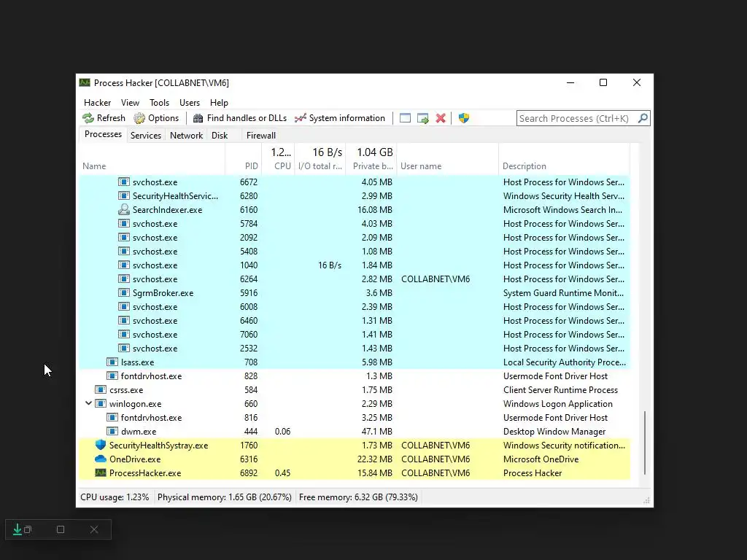Click the csrss.exe process icon

pos(101,390)
